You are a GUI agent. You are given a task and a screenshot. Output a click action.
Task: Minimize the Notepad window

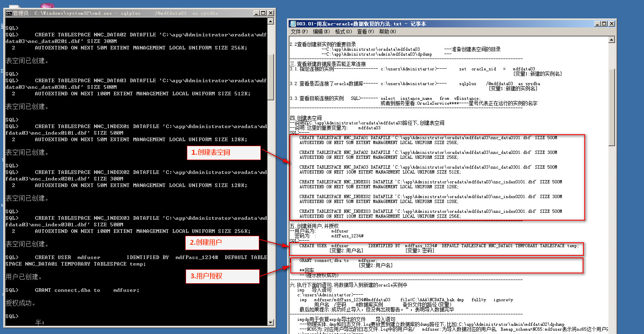(597, 24)
